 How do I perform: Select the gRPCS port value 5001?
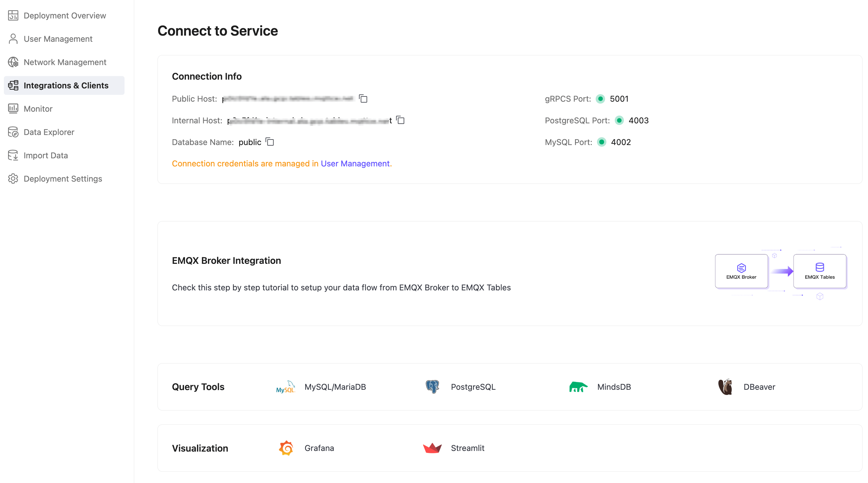tap(619, 99)
